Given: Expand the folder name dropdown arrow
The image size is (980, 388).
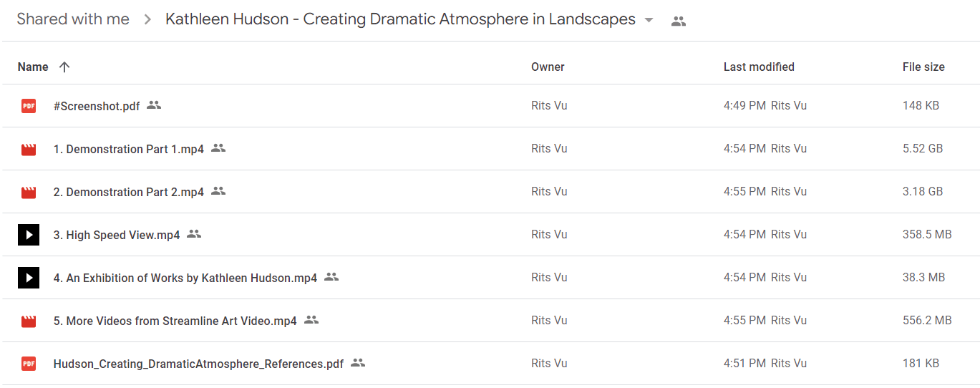Looking at the screenshot, I should [x=649, y=20].
